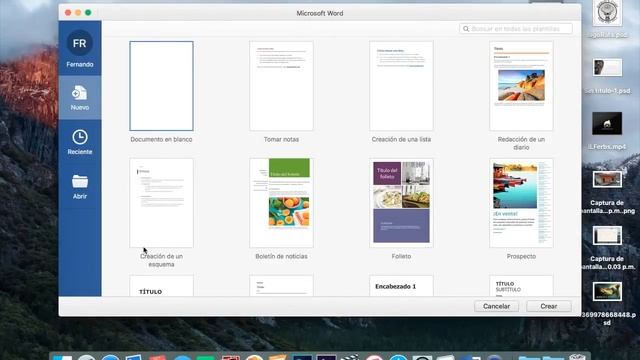Click the Tomar notas label
The height and width of the screenshot is (360, 640).
[281, 139]
